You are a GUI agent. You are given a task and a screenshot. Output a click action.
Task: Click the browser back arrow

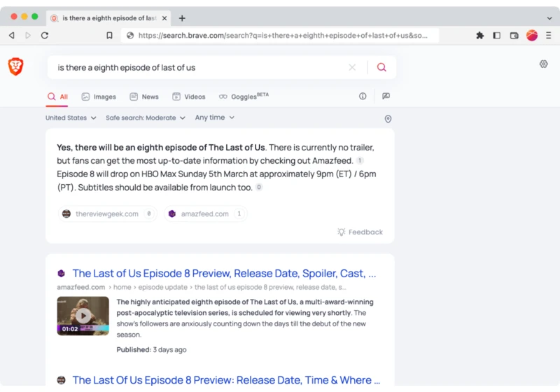tap(12, 35)
